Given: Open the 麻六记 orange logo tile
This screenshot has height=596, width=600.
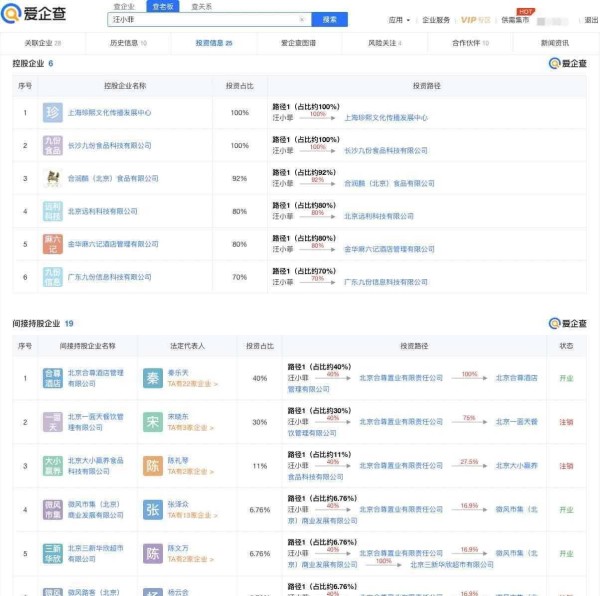Looking at the screenshot, I should [52, 244].
